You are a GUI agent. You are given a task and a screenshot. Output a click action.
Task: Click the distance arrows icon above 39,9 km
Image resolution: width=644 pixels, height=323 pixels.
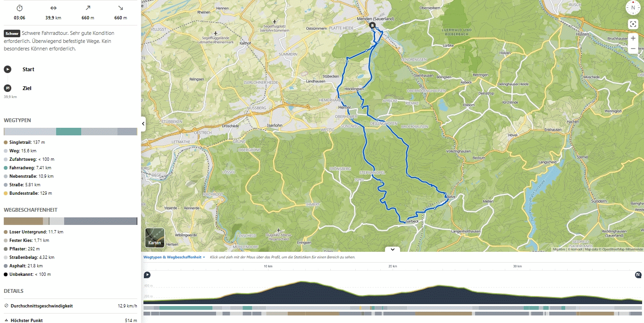click(x=53, y=8)
